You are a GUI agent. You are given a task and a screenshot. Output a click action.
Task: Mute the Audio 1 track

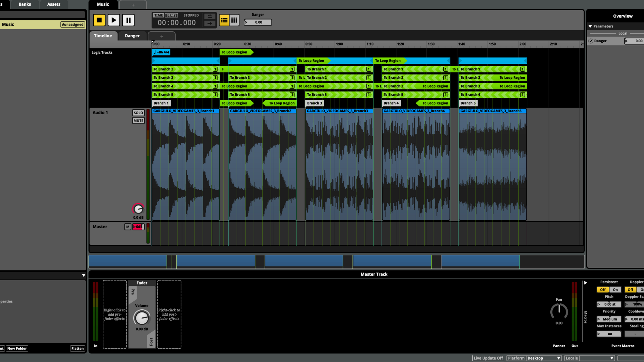[x=138, y=121]
